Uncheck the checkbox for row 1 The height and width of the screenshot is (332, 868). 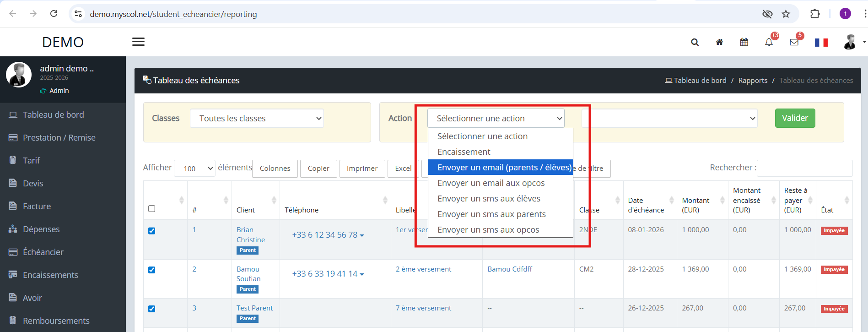tap(152, 231)
